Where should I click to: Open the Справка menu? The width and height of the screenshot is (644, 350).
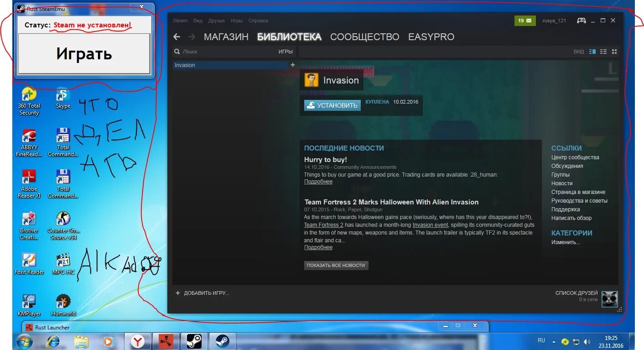coord(258,21)
